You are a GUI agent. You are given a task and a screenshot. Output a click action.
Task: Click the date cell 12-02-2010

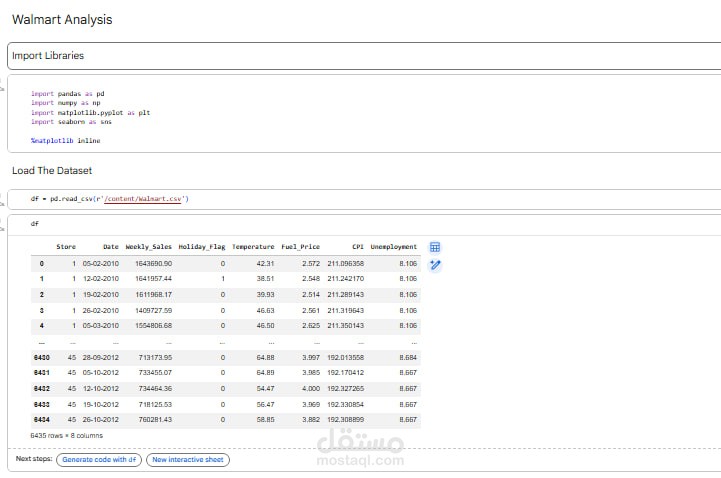tap(101, 279)
